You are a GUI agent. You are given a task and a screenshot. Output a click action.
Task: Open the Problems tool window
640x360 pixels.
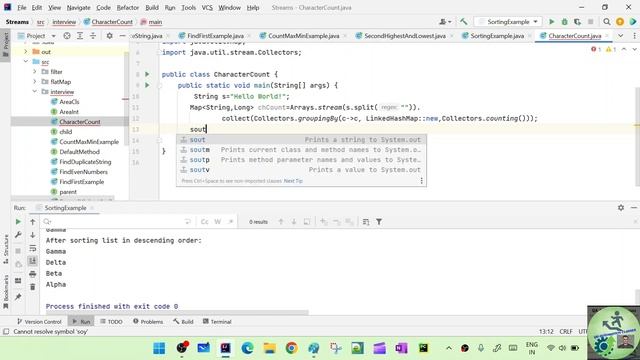[148, 322]
